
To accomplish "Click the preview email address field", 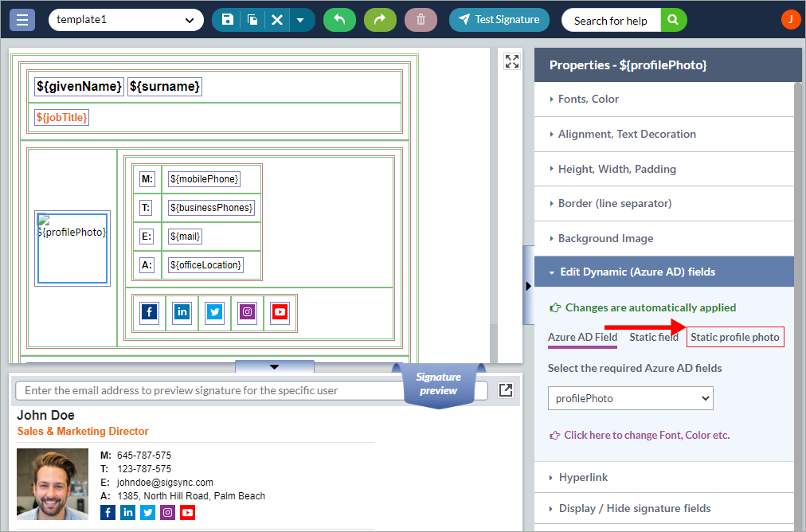I will pos(207,390).
